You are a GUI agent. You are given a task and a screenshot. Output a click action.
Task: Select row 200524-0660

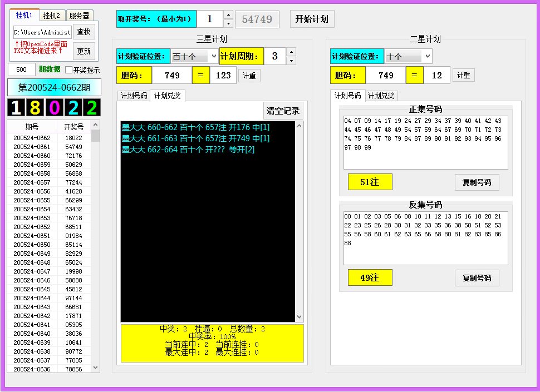[49, 156]
